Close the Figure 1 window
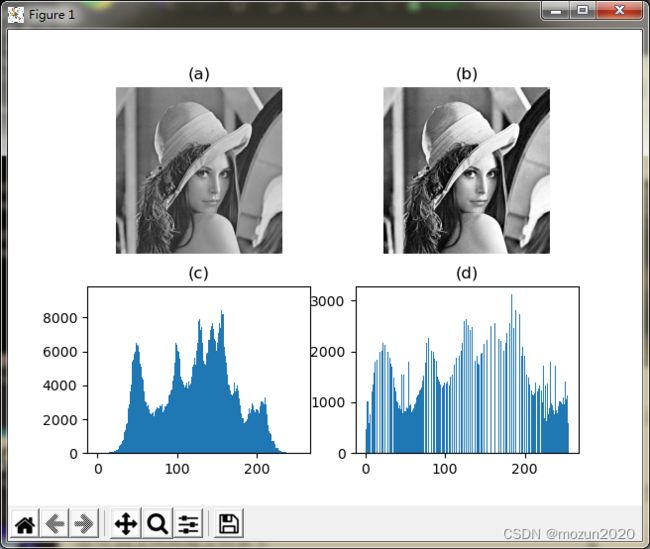The height and width of the screenshot is (549, 650). pos(620,10)
